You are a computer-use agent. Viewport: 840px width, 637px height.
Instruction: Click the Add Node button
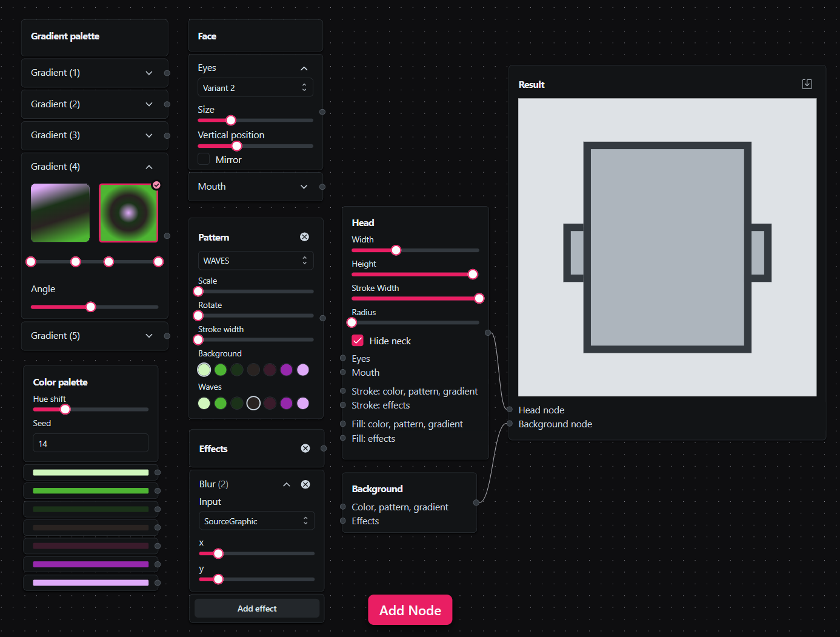click(x=410, y=610)
